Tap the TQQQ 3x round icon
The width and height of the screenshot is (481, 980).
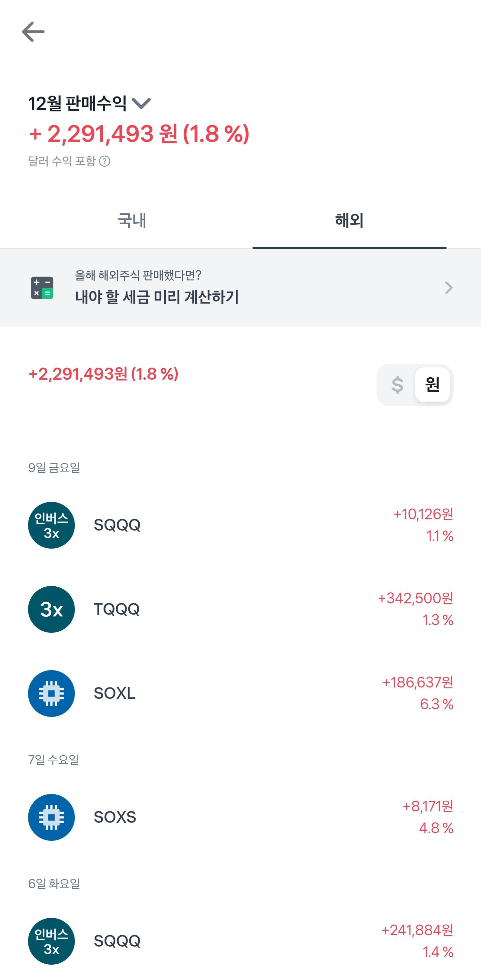[x=51, y=609]
